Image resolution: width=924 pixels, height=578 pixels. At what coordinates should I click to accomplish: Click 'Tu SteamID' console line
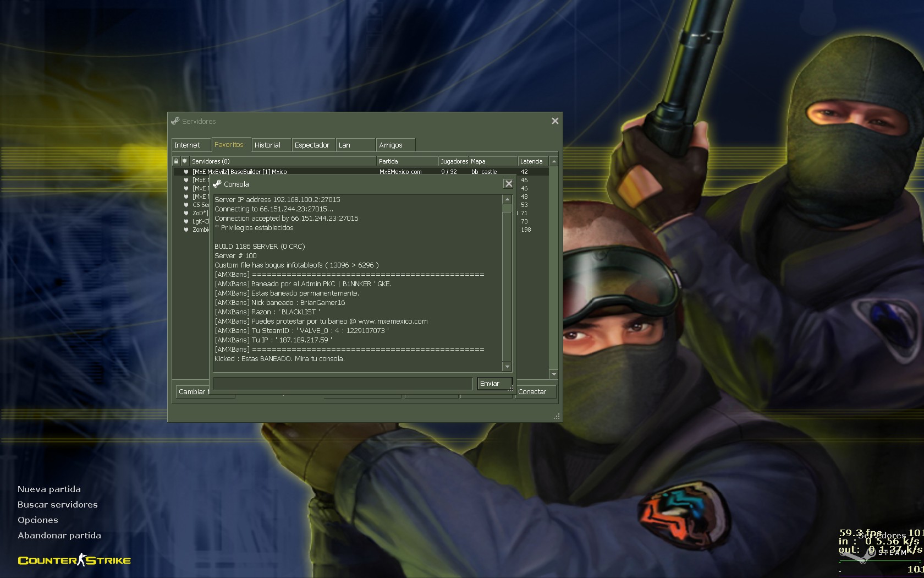(x=302, y=331)
